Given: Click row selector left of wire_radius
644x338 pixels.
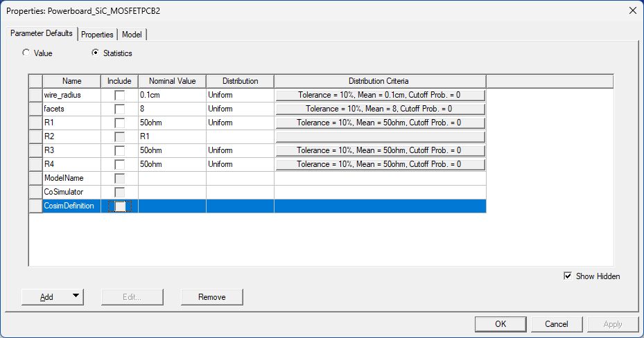Looking at the screenshot, I should pos(36,95).
